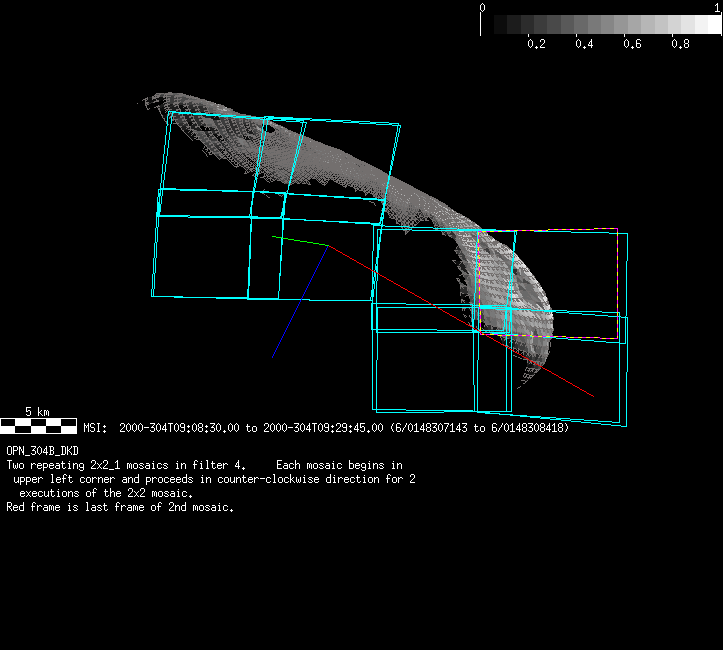
Task: Select the black-and-white checkered scale bar
Action: click(x=38, y=425)
